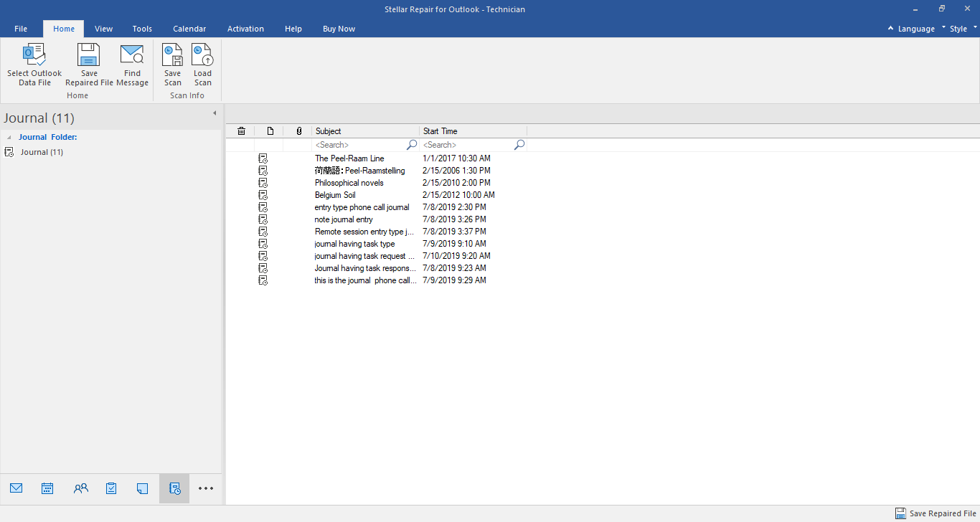This screenshot has height=522, width=980.
Task: Switch to Mail view envelope icon
Action: [17, 488]
